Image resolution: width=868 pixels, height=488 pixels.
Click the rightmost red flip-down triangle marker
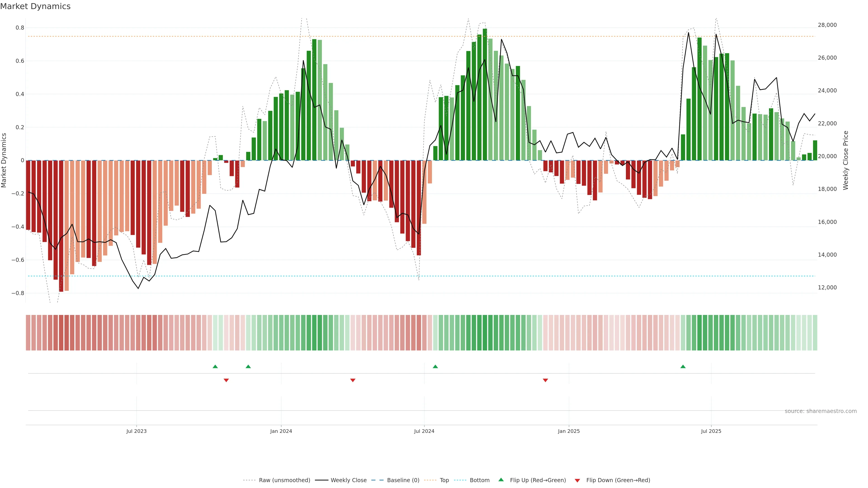point(545,380)
